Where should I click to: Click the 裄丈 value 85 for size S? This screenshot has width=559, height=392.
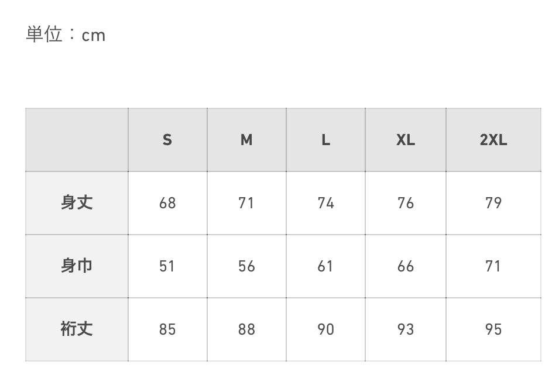(167, 329)
